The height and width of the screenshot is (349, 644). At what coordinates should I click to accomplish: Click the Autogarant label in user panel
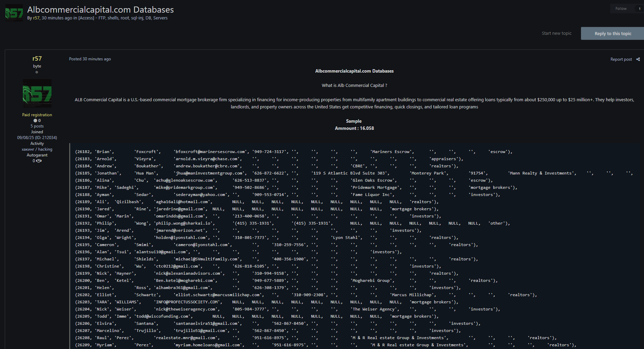(37, 155)
